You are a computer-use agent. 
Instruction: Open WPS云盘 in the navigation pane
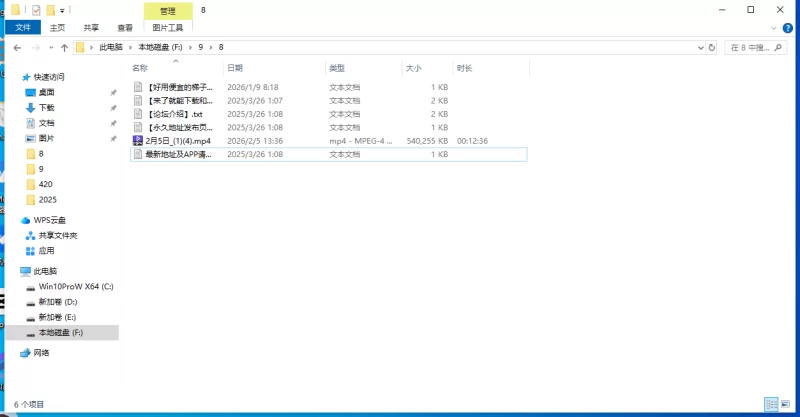[x=47, y=220]
